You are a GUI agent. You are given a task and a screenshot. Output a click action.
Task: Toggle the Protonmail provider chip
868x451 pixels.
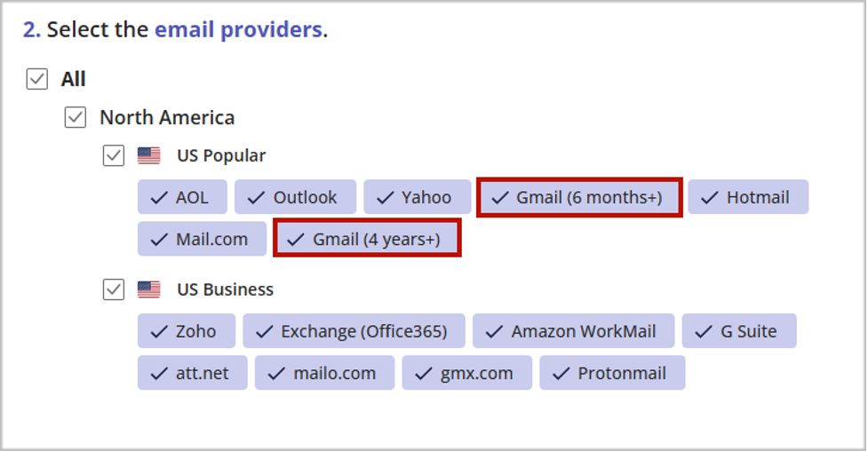[611, 373]
